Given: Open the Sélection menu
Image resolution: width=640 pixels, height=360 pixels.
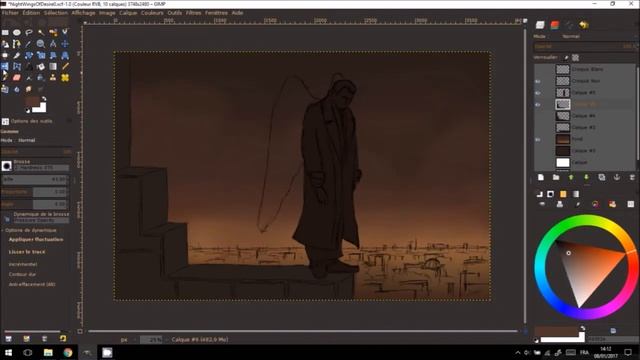Looking at the screenshot, I should 56,13.
